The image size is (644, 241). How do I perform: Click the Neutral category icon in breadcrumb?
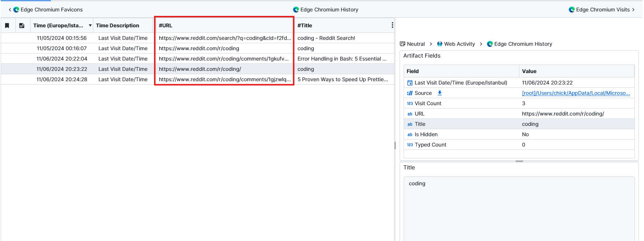403,44
